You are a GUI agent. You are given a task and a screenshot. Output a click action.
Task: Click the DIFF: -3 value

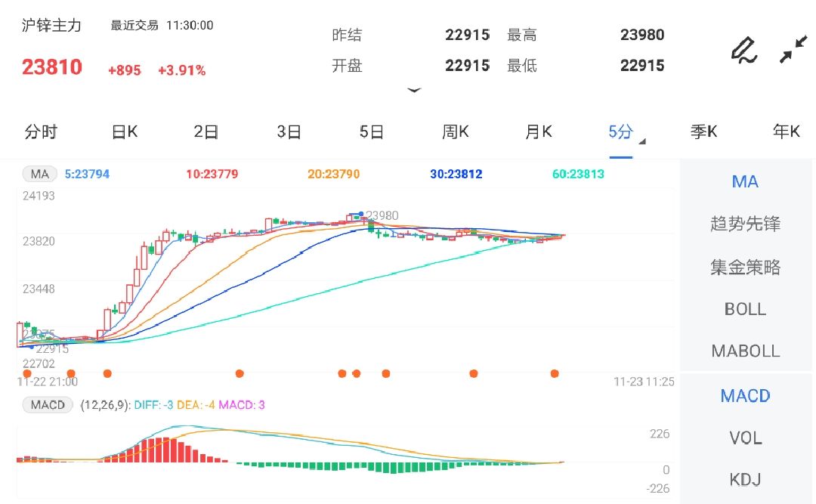pos(153,404)
